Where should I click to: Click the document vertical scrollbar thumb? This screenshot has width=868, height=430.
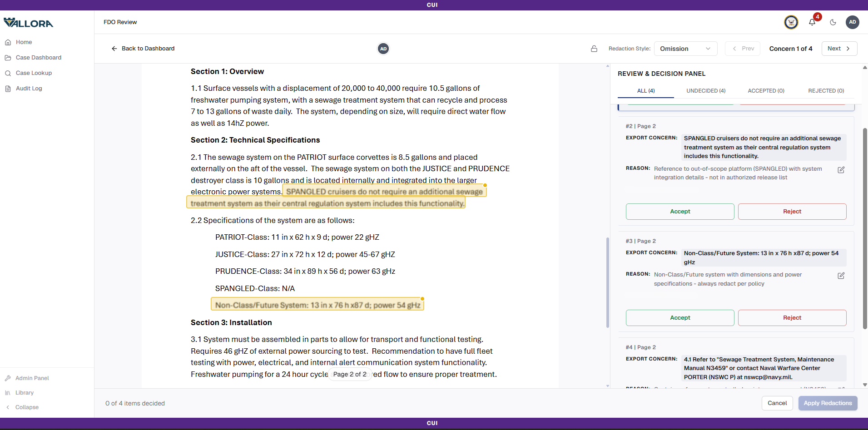608,282
